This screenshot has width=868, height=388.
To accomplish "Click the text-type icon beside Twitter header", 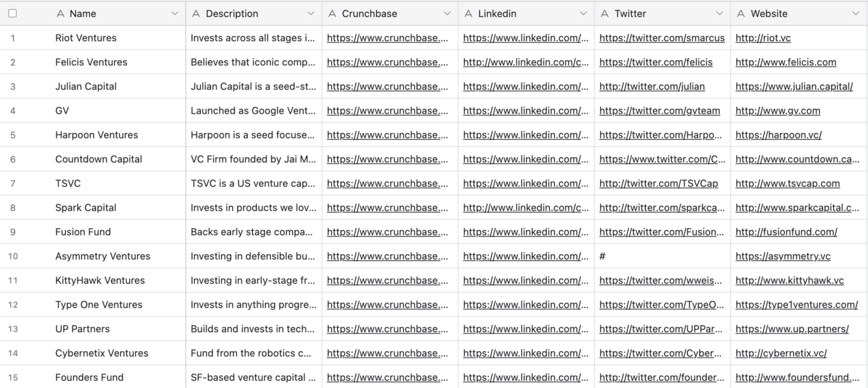I will (605, 13).
